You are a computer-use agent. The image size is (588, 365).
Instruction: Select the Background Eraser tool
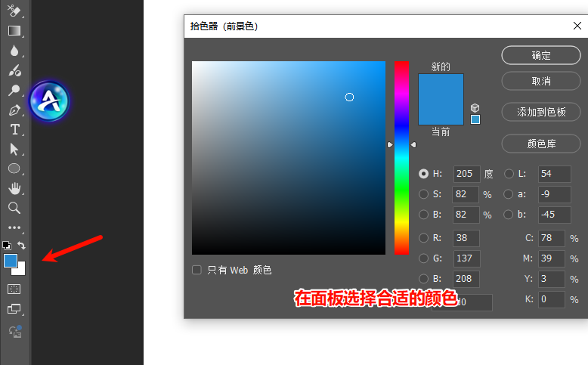pos(14,11)
